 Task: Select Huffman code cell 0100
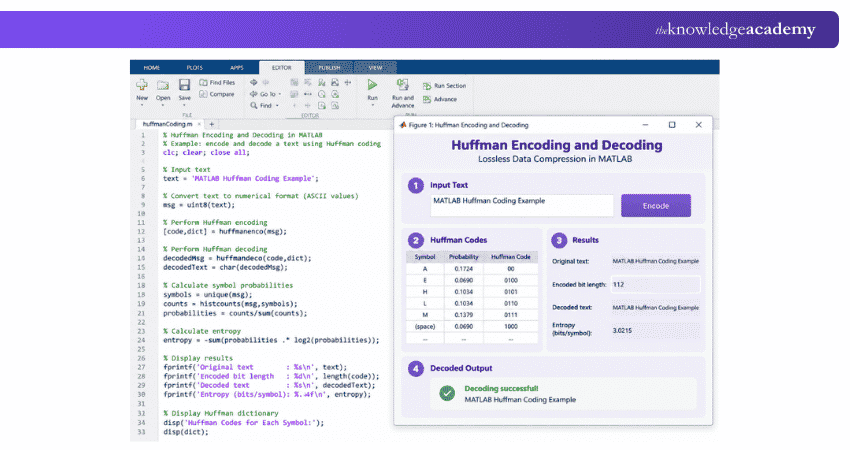tap(511, 280)
